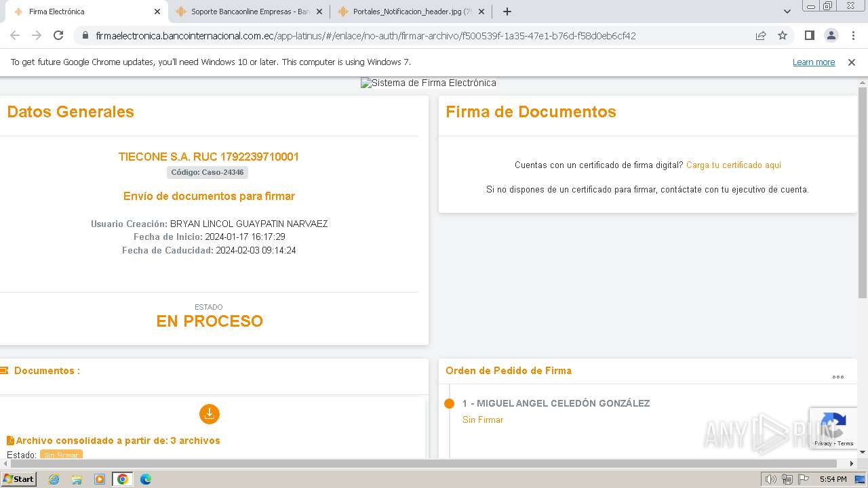Toggle the browser side panel icon
868x488 pixels.
tap(809, 35)
